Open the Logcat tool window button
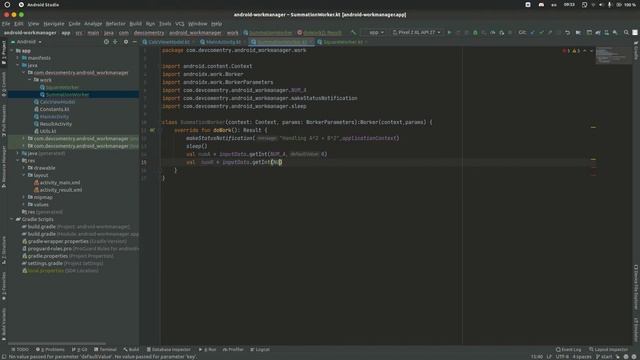The height and width of the screenshot is (360, 640). [x=260, y=349]
